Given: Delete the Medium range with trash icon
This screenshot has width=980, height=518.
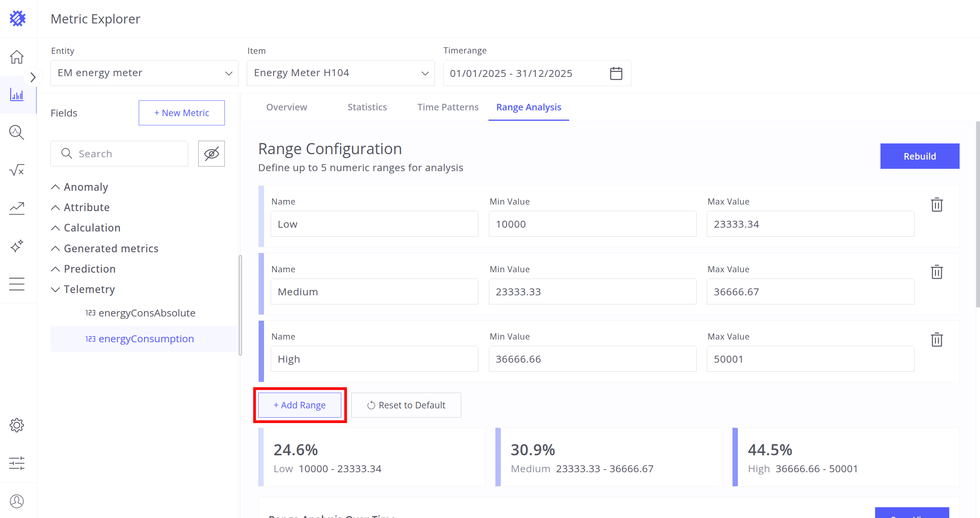Looking at the screenshot, I should (x=937, y=272).
